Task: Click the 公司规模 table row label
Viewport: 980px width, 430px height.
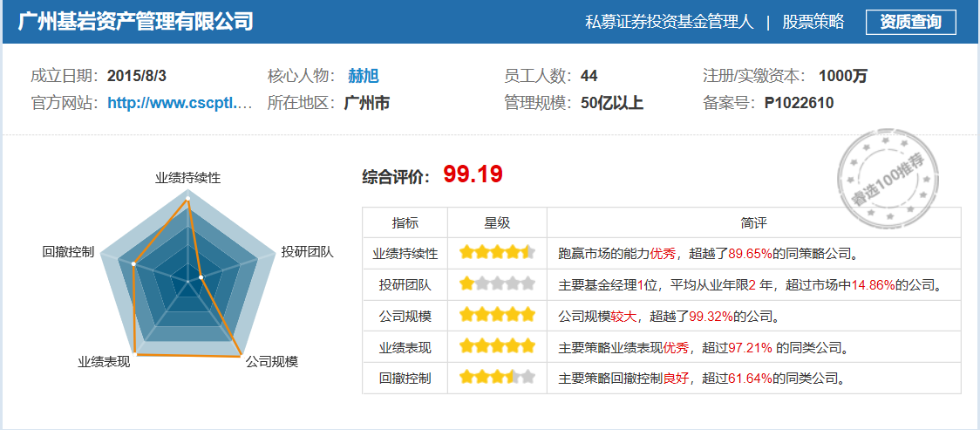Action: [x=405, y=317]
